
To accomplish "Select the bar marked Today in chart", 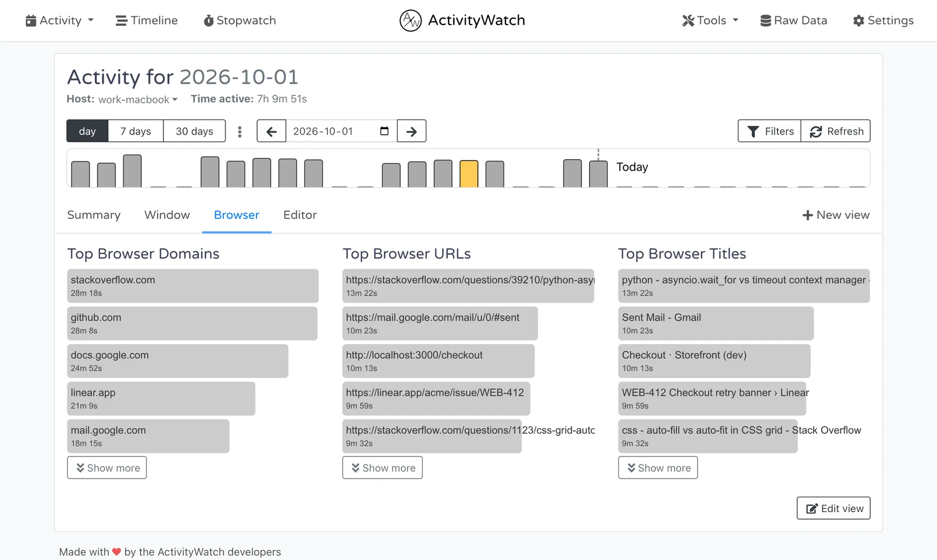I will coord(599,174).
